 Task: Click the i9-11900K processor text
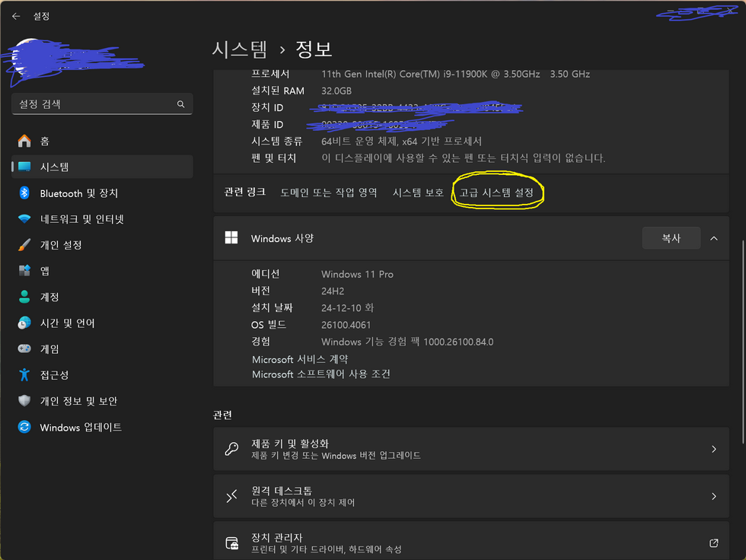point(455,74)
